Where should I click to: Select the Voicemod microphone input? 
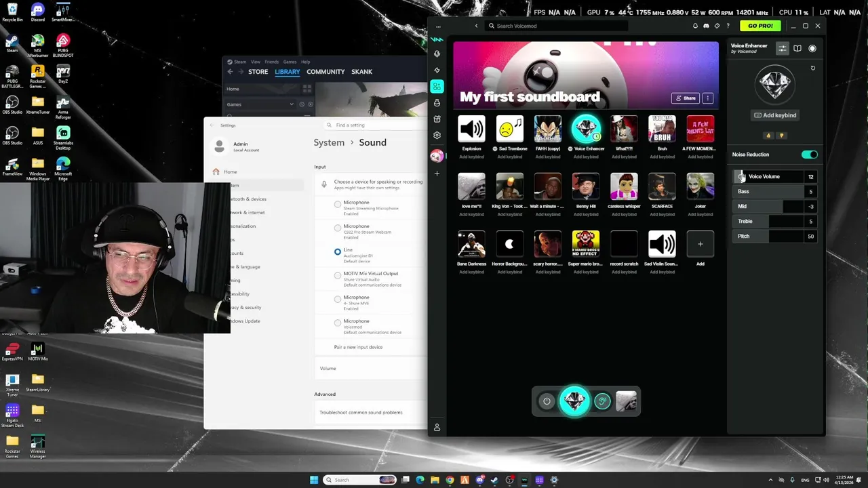coord(338,323)
